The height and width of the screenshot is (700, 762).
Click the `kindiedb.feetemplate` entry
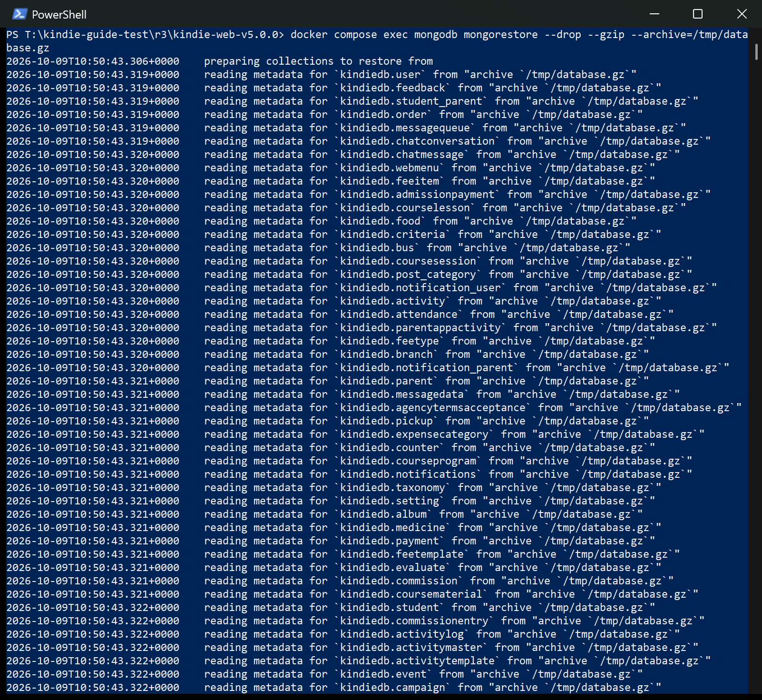pos(402,554)
